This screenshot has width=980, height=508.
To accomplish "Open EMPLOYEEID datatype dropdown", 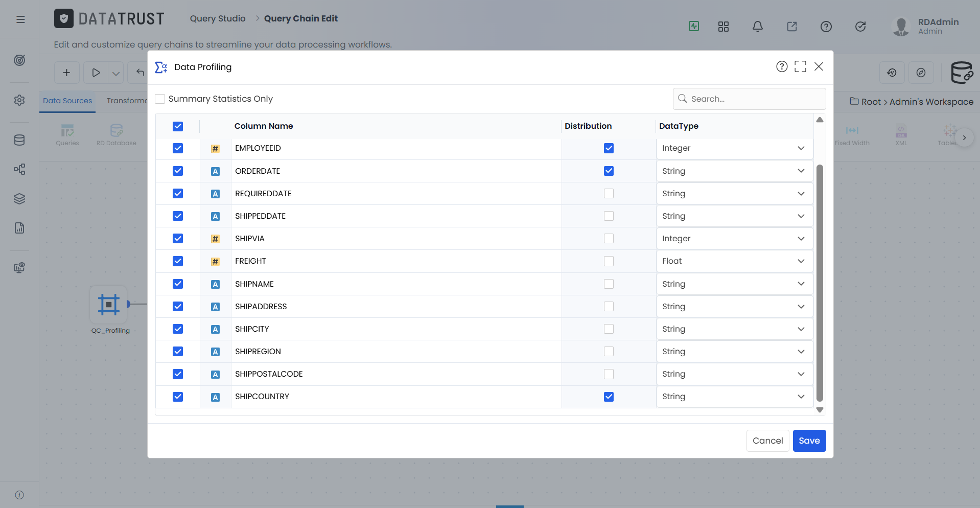I will [734, 148].
